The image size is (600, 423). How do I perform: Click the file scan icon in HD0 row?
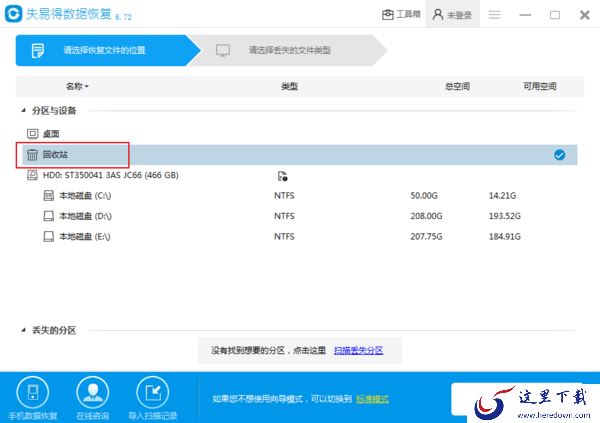[282, 176]
